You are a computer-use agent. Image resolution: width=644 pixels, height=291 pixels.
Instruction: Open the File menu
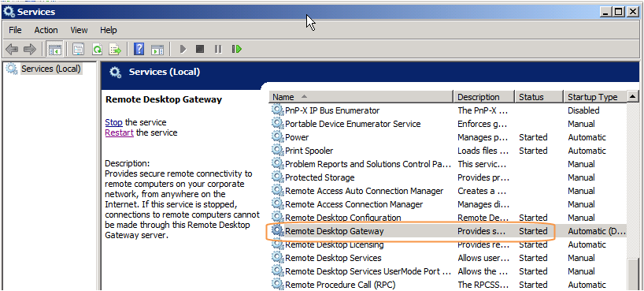[15, 30]
